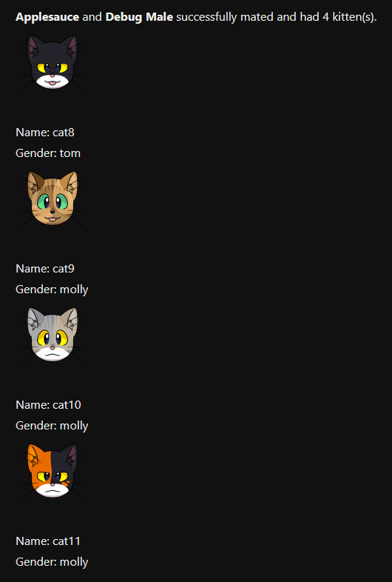This screenshot has height=582, width=392.
Task: Select the 'Name: cat8' label
Action: click(45, 133)
